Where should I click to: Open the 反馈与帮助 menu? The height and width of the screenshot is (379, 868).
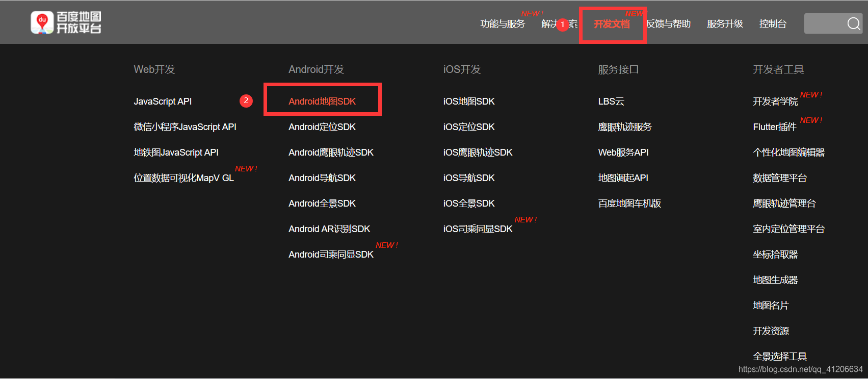[x=668, y=24]
